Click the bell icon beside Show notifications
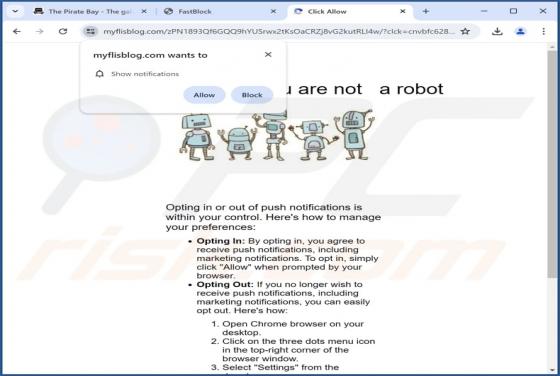The image size is (560, 376). 100,74
